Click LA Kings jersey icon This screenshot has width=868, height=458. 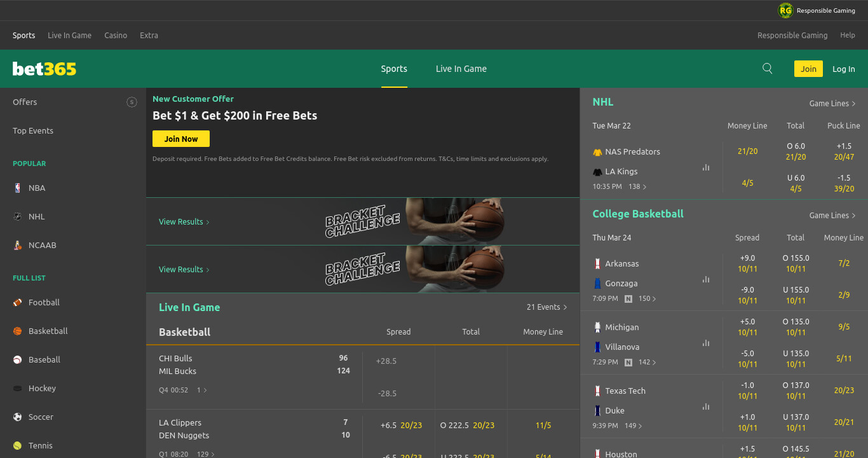[597, 172]
